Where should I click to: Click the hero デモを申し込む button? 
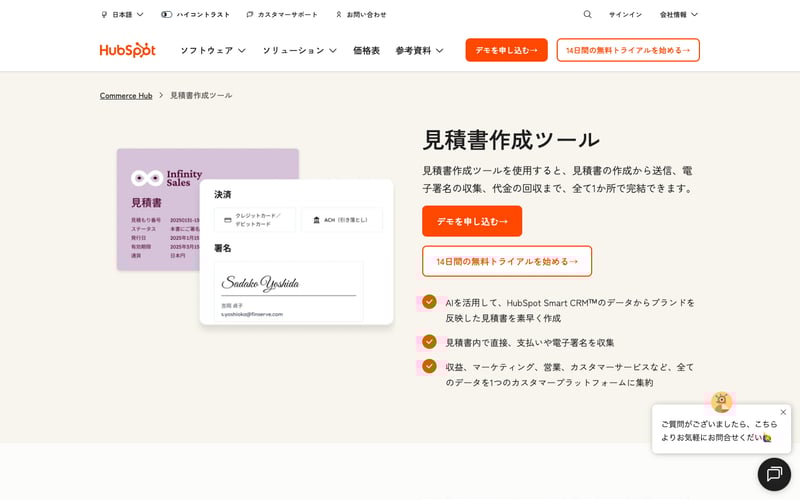coord(472,221)
